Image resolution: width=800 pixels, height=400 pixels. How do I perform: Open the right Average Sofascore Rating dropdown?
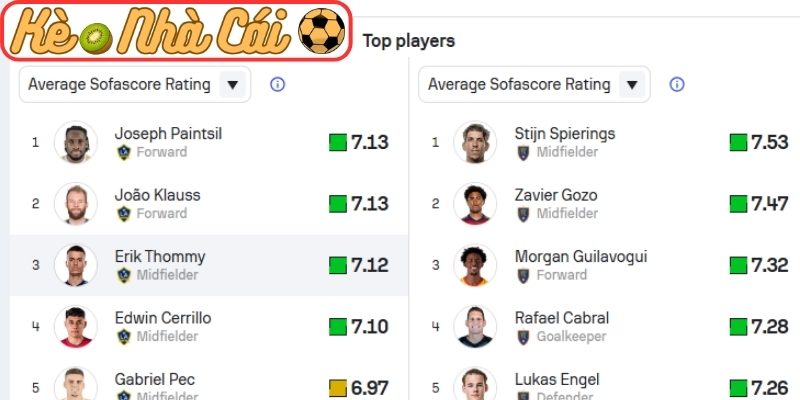tap(534, 85)
